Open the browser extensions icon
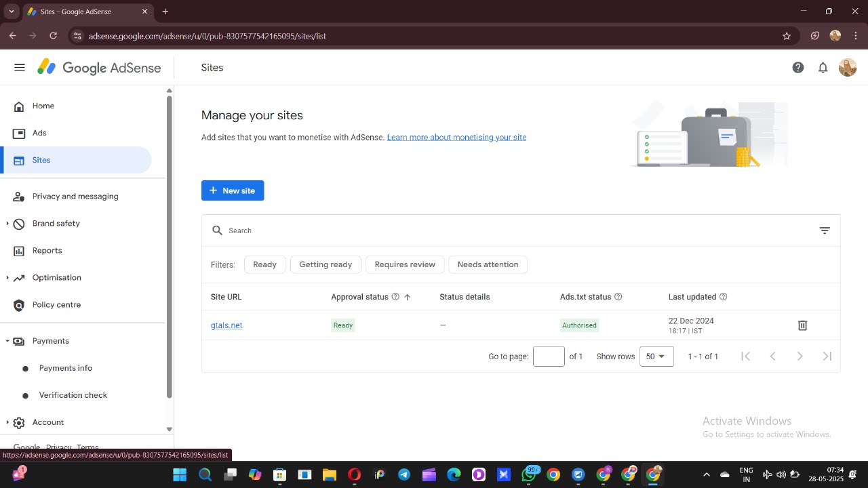The height and width of the screenshot is (488, 868). pyautogui.click(x=815, y=36)
